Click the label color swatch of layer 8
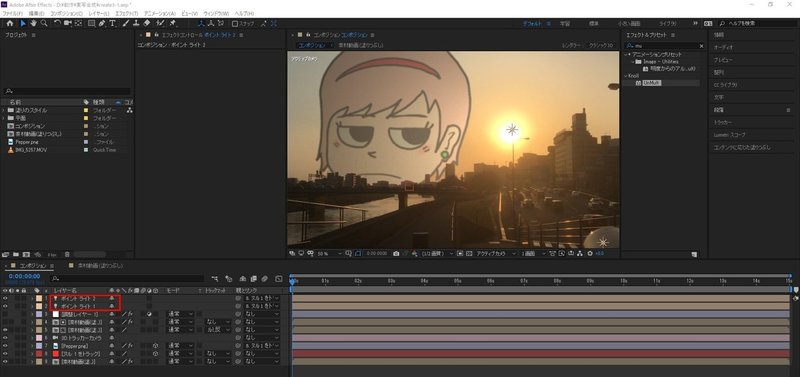 pos(39,354)
